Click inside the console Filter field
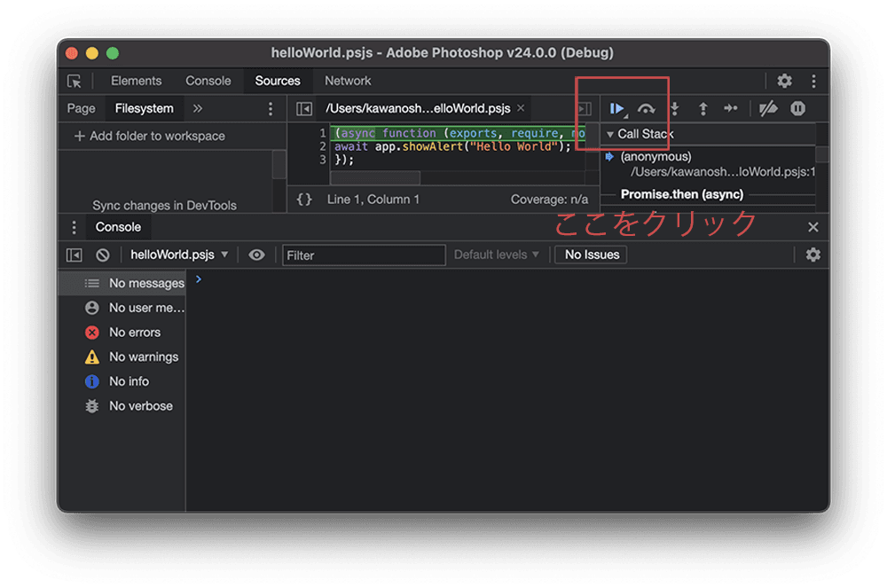Viewport: 887px width, 588px height. (x=364, y=255)
